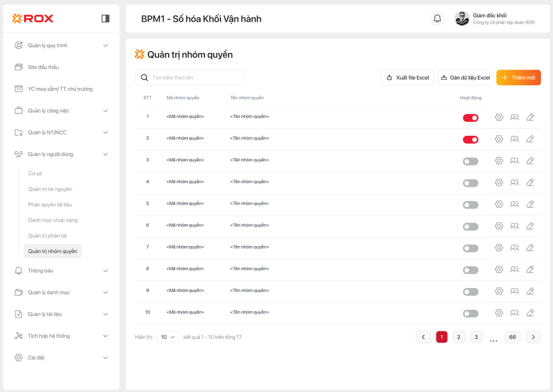Open the users icon for row 2
The height and width of the screenshot is (392, 553).
514,139
